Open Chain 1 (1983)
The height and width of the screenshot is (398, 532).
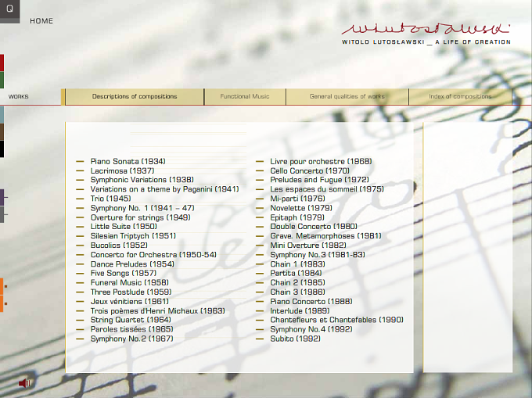pyautogui.click(x=297, y=264)
